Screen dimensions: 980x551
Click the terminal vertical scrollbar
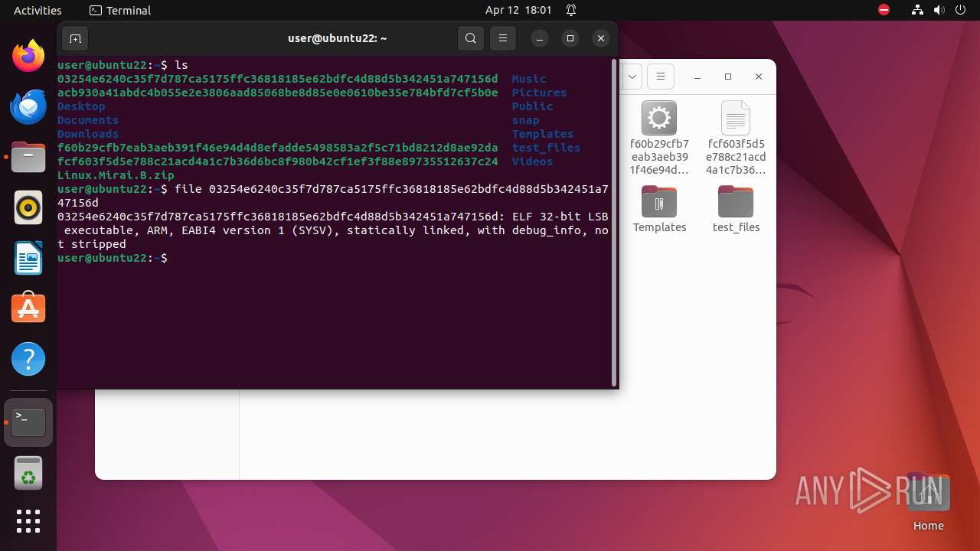click(x=614, y=223)
